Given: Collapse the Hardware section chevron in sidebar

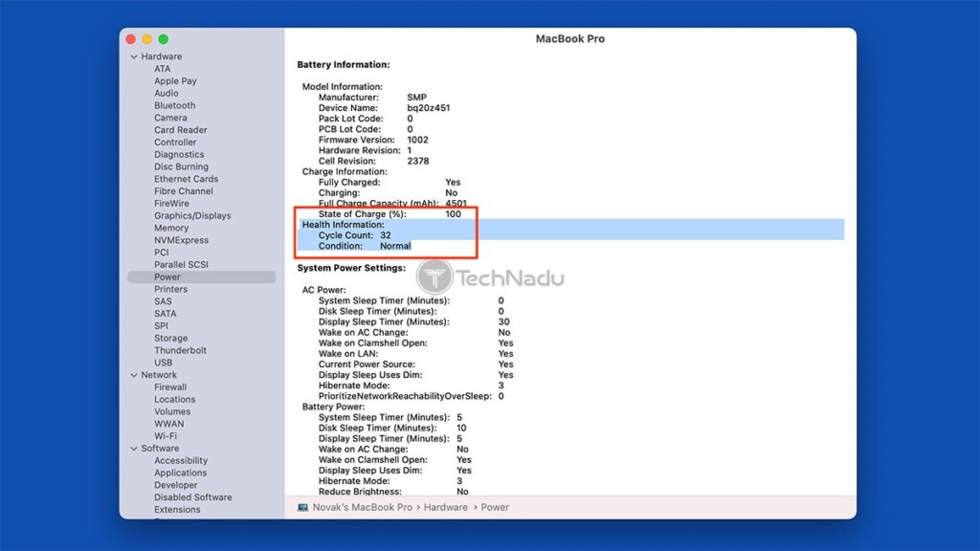Looking at the screenshot, I should point(134,56).
